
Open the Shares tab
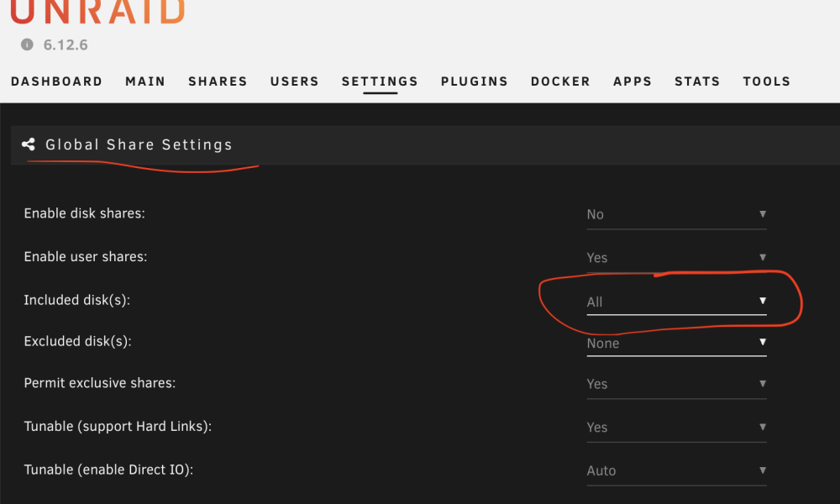click(x=218, y=81)
